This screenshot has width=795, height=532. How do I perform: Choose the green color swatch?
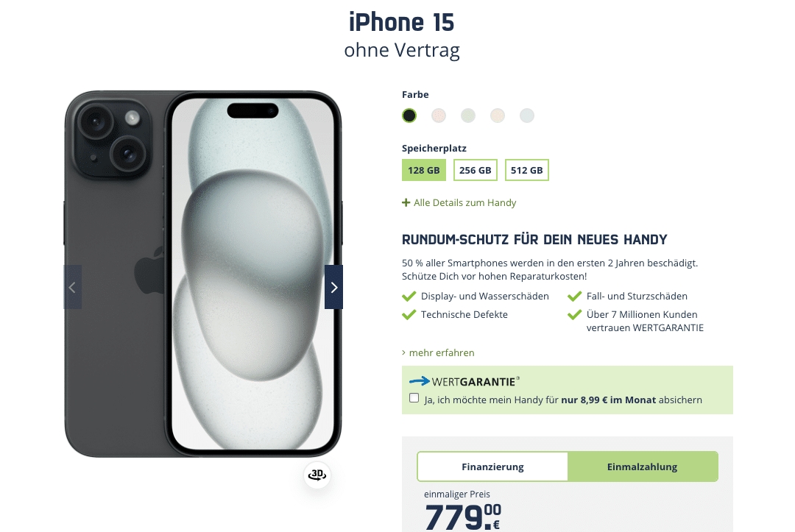(468, 116)
